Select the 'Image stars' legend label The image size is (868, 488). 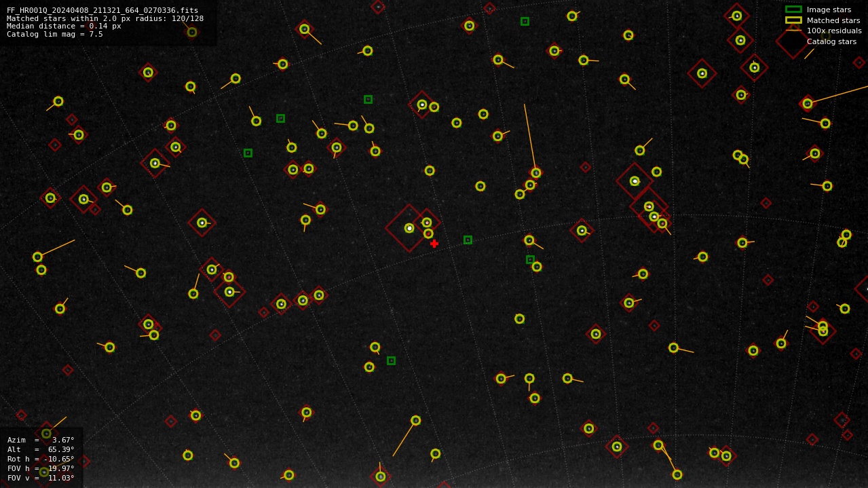829,10
